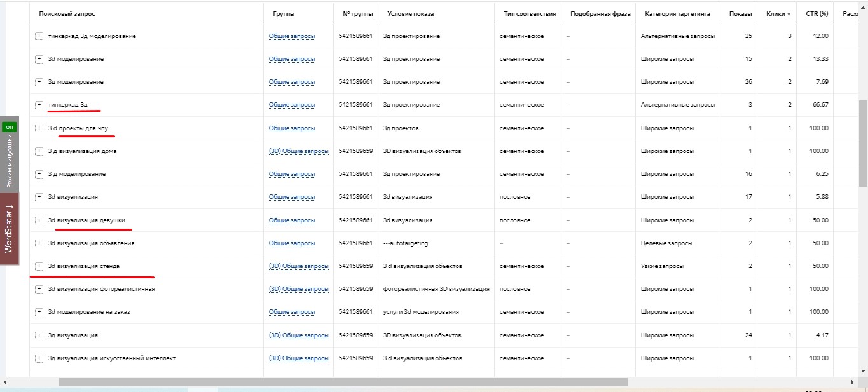Open "(3D) Общие запросы" link in "визуализация дома" row
Image resolution: width=868 pixels, height=392 pixels.
coord(298,151)
